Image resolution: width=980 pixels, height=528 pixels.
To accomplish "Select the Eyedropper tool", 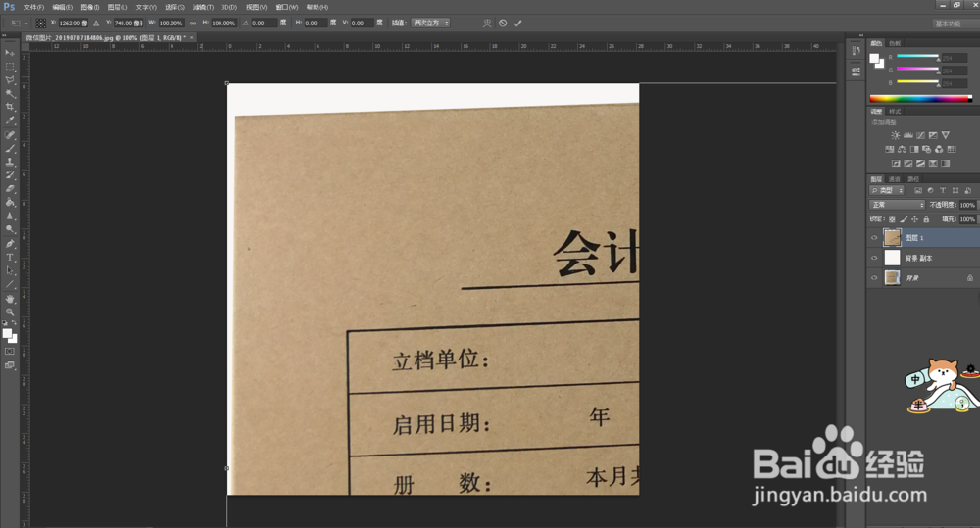I will tap(10, 120).
